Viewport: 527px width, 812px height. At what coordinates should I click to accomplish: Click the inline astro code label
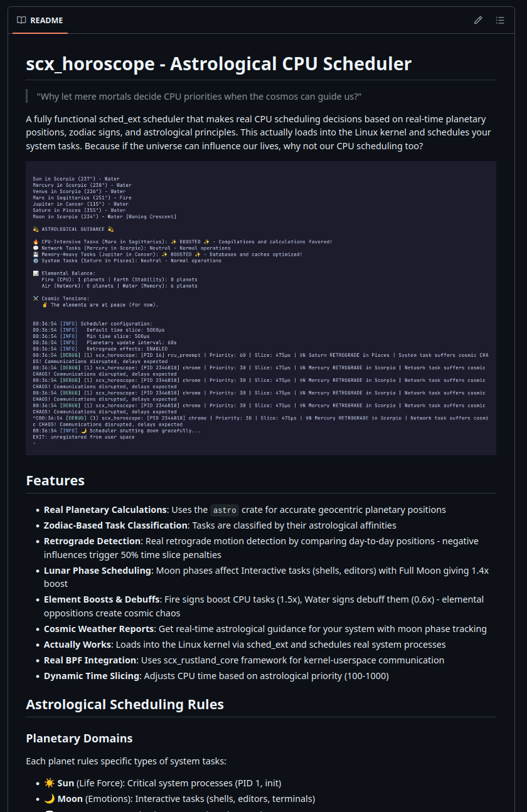pyautogui.click(x=225, y=510)
